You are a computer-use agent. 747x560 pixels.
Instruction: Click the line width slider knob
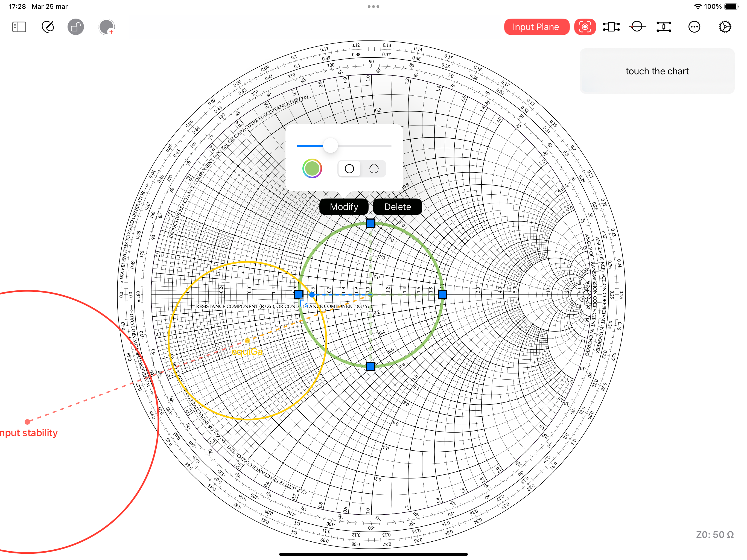[x=330, y=146]
